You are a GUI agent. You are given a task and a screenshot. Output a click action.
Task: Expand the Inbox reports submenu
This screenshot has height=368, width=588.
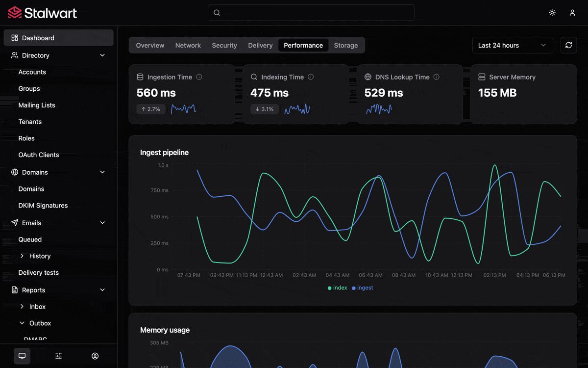point(22,307)
